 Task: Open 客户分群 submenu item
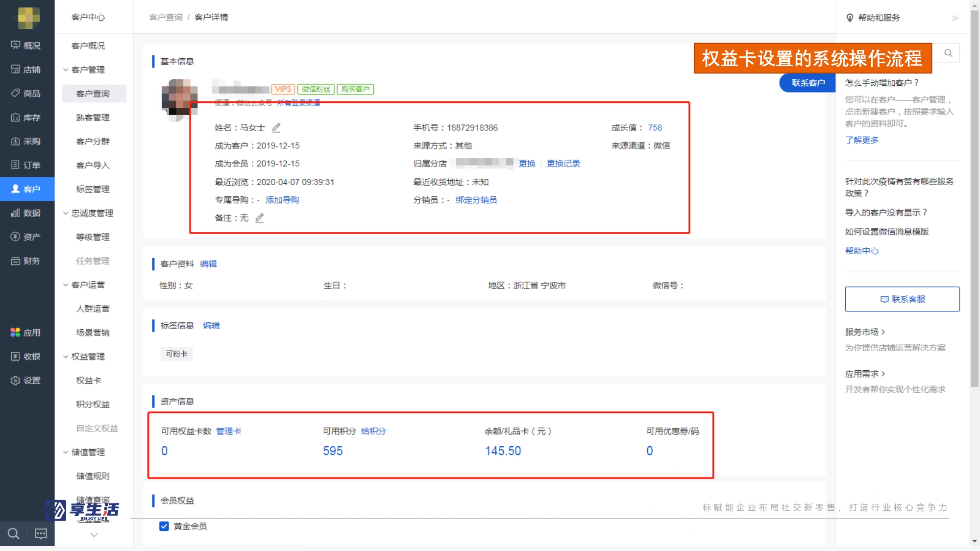pyautogui.click(x=93, y=141)
